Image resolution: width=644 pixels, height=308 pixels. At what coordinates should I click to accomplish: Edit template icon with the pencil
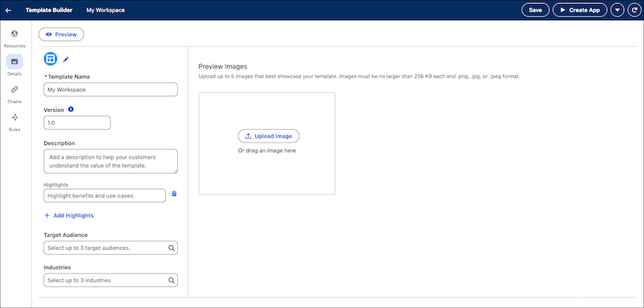tap(66, 60)
